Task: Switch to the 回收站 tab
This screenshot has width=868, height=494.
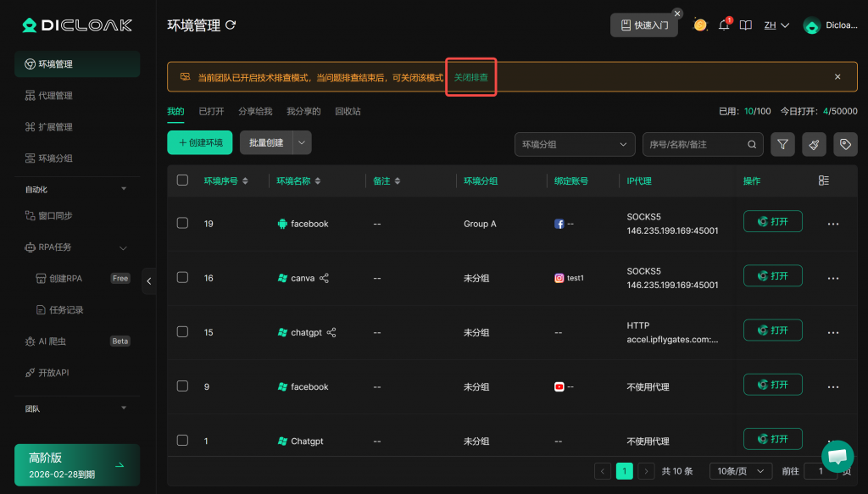Action: [348, 111]
